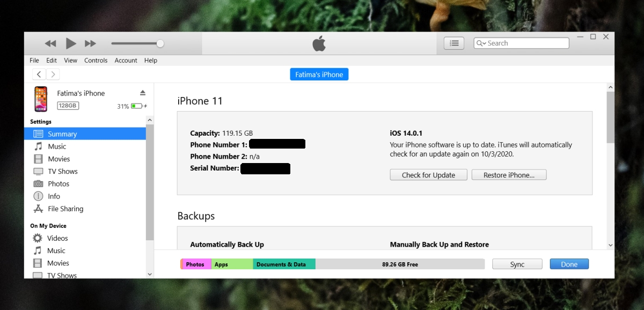Open the Account menu
Image resolution: width=644 pixels, height=310 pixels.
(x=126, y=61)
